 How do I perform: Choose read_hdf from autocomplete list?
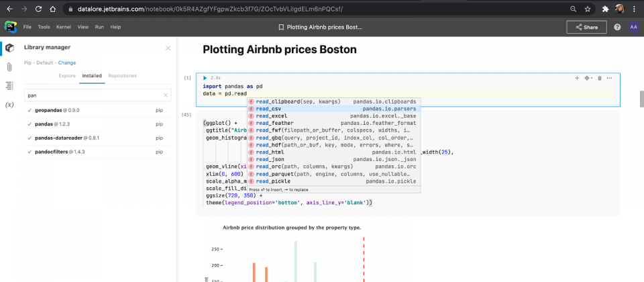coord(333,145)
